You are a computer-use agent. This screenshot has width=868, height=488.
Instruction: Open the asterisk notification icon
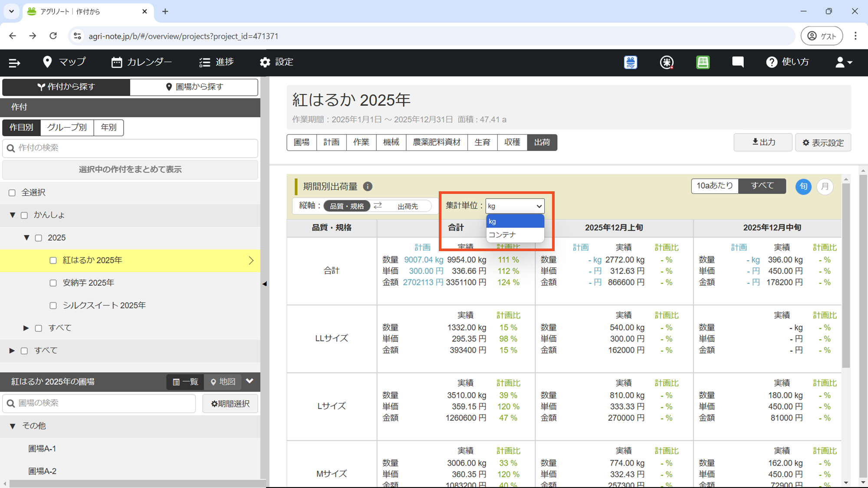tap(667, 62)
